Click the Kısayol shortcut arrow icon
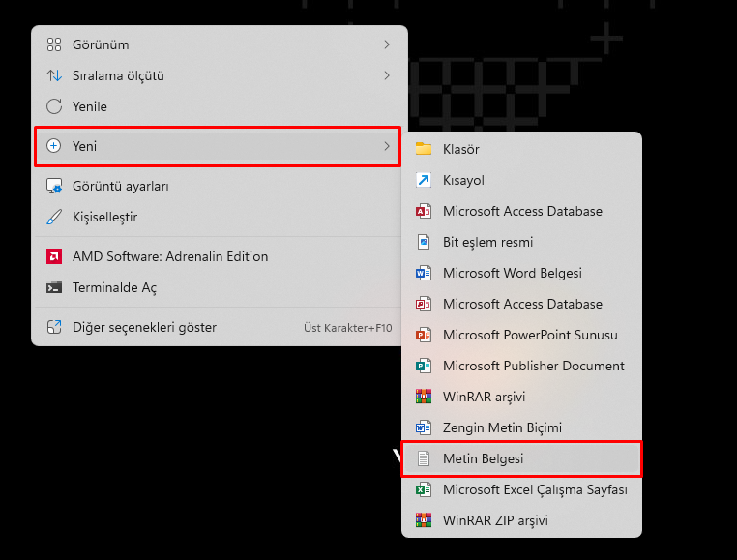The height and width of the screenshot is (560, 737). (423, 180)
